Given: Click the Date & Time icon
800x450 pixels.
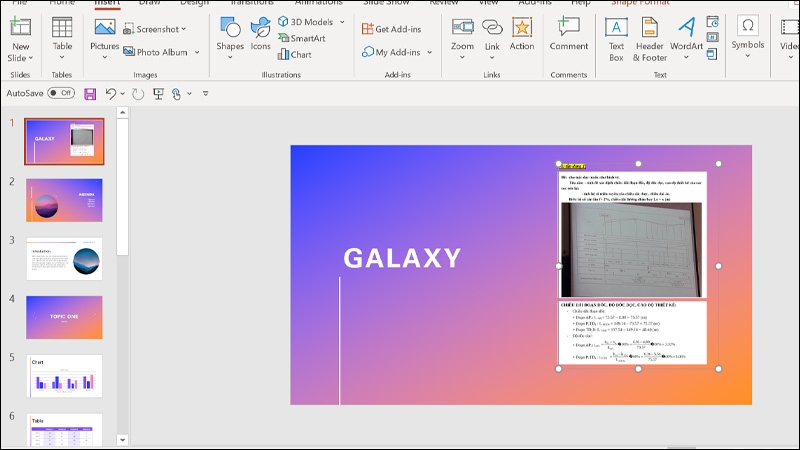Looking at the screenshot, I should coord(713,22).
